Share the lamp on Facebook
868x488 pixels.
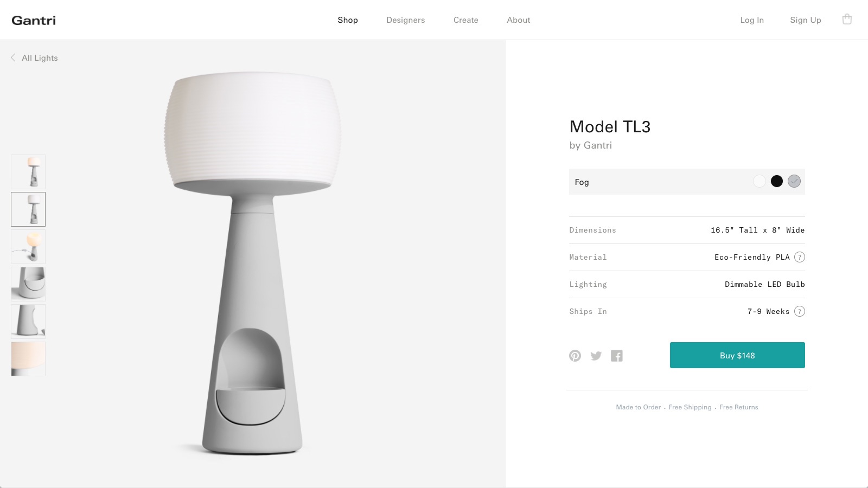(x=617, y=356)
